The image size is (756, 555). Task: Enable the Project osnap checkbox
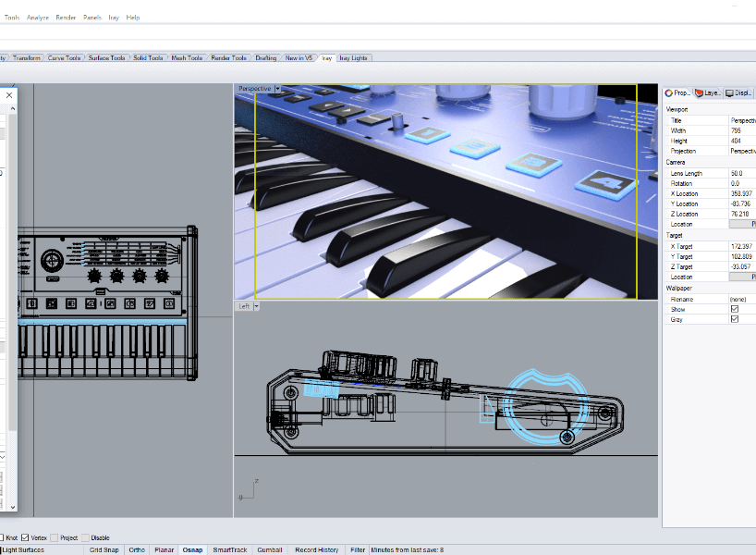pos(55,537)
